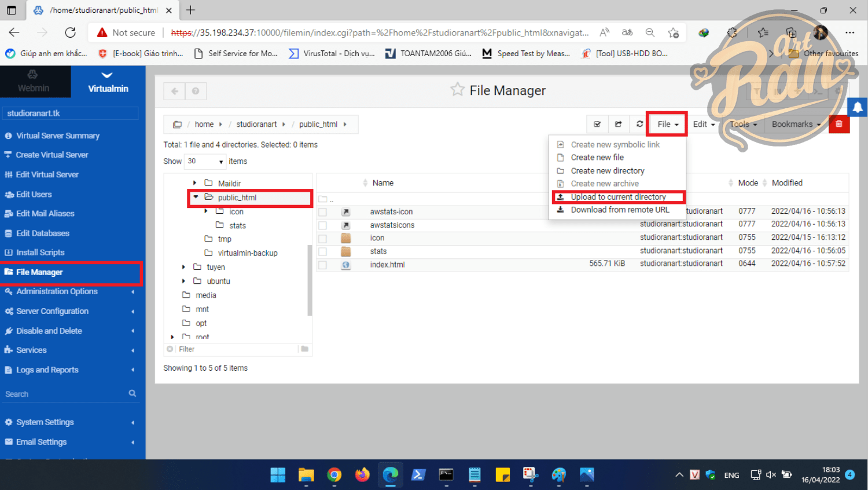This screenshot has height=490, width=868.
Task: Select the tmp folder in the tree
Action: click(225, 239)
